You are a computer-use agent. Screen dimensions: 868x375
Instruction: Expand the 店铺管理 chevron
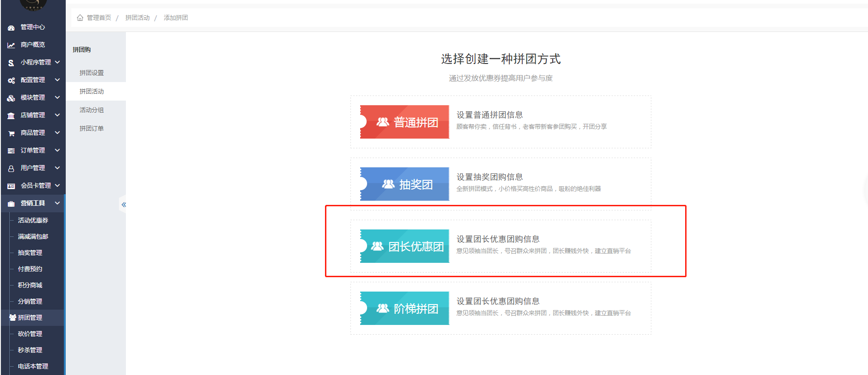pos(57,115)
